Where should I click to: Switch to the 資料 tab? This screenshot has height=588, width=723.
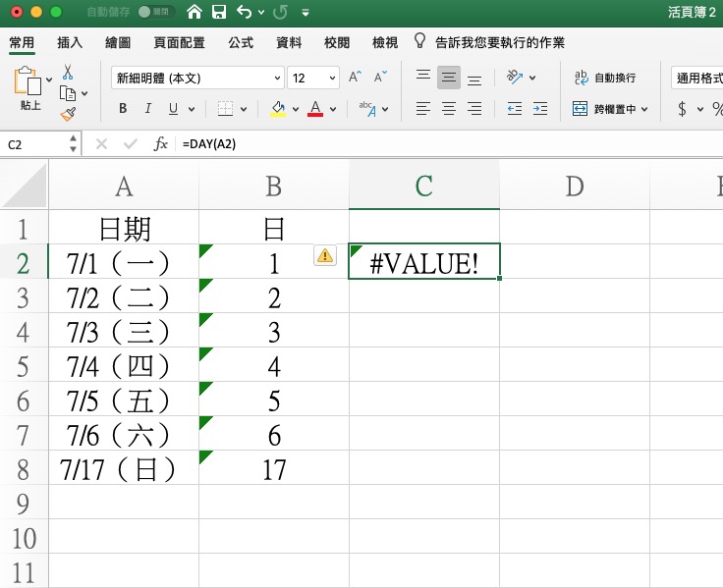(x=289, y=43)
